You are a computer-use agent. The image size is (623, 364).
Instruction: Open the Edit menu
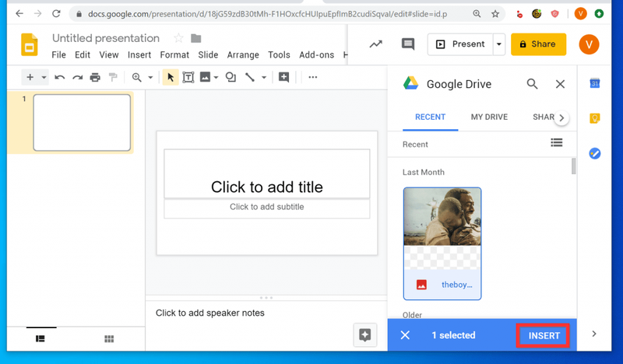83,54
